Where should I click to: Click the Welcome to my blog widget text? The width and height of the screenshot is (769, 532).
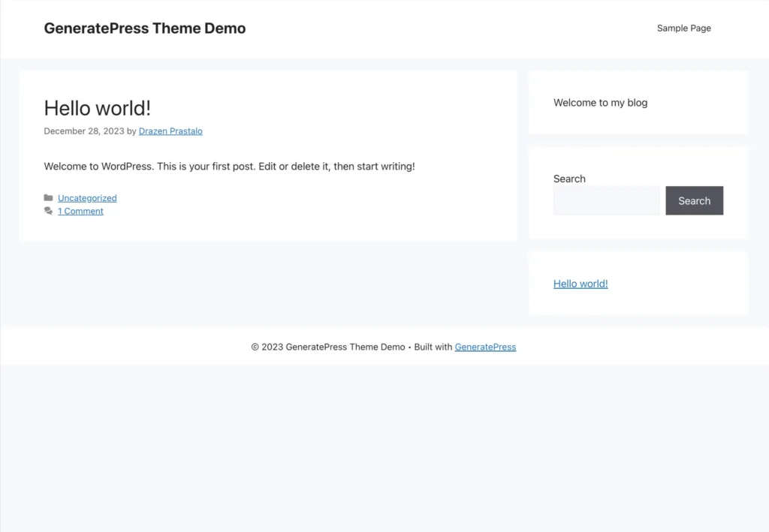600,103
